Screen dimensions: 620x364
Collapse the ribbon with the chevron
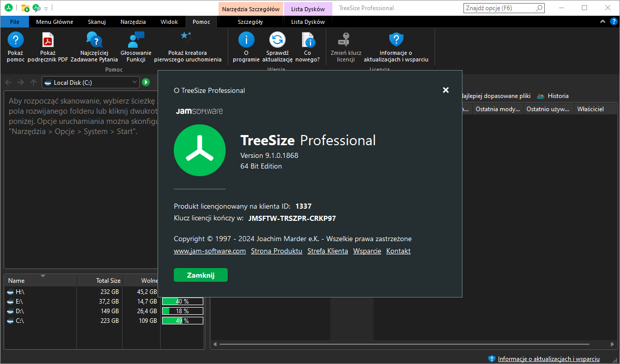602,21
